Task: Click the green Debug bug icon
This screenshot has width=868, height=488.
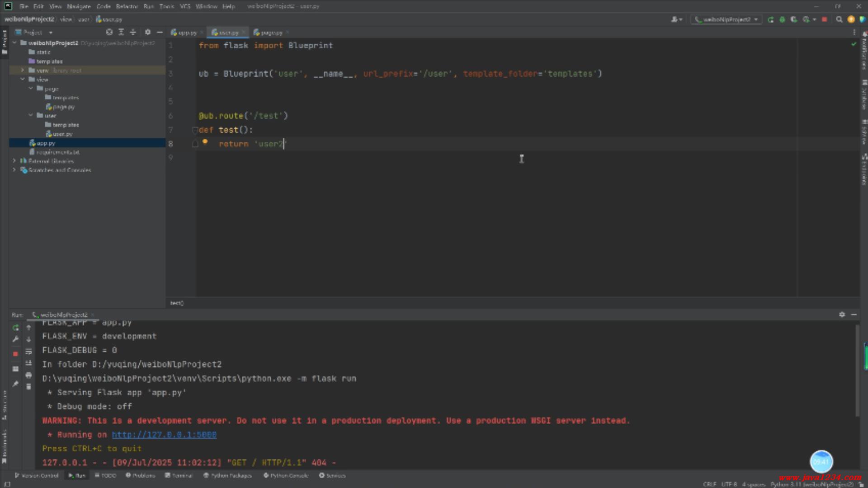Action: pyautogui.click(x=782, y=19)
